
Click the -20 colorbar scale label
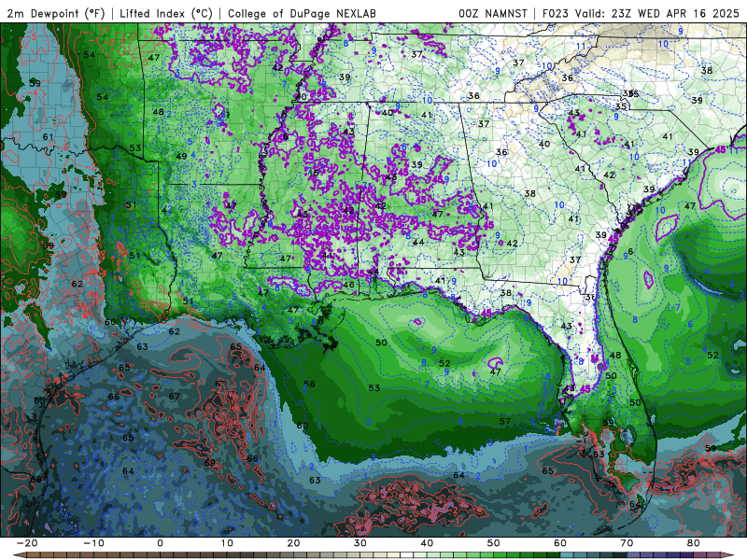pyautogui.click(x=27, y=543)
